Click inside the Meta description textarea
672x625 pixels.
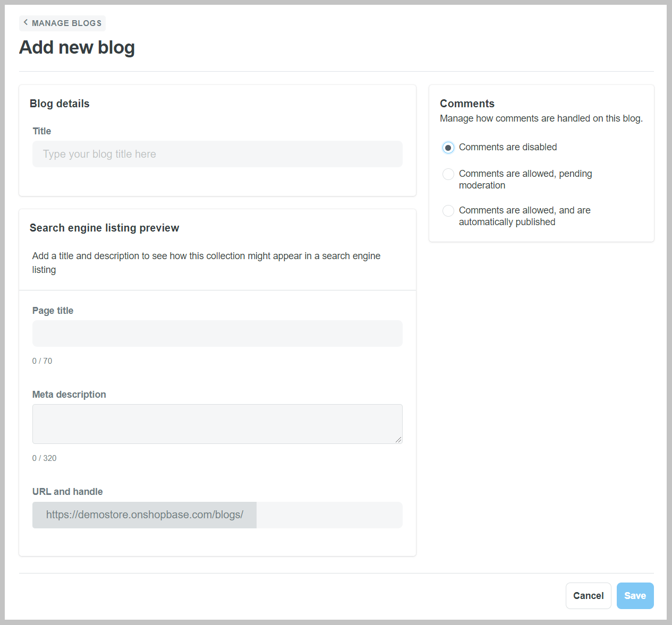pyautogui.click(x=217, y=424)
